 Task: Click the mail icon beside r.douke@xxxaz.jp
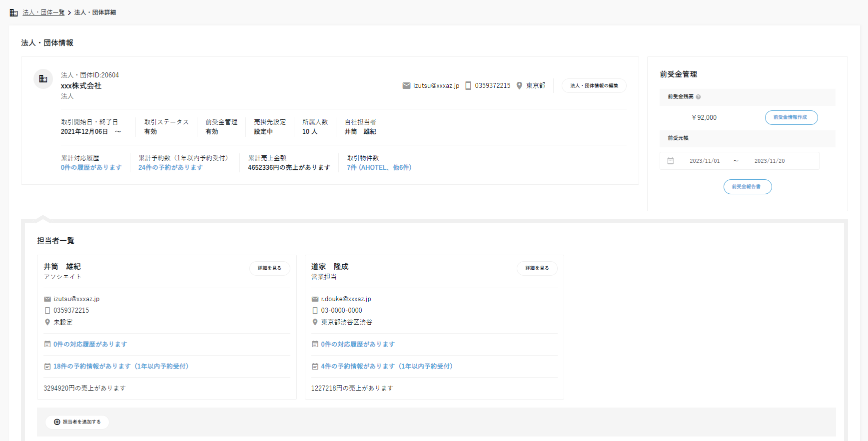coord(315,299)
